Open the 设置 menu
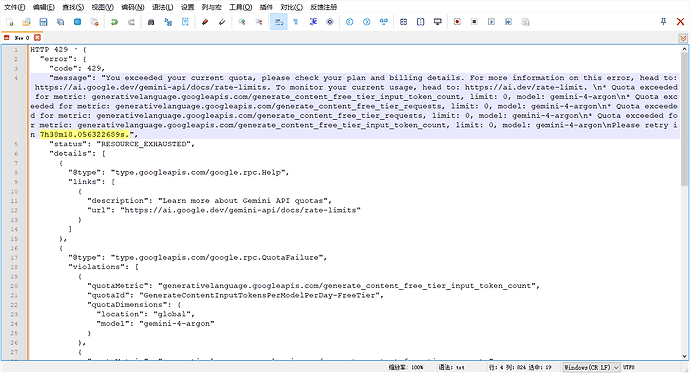The width and height of the screenshot is (690, 373). tap(187, 7)
